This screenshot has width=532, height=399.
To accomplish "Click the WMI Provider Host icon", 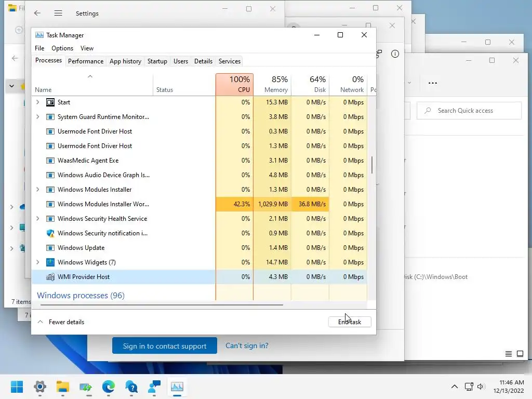I will (x=50, y=277).
